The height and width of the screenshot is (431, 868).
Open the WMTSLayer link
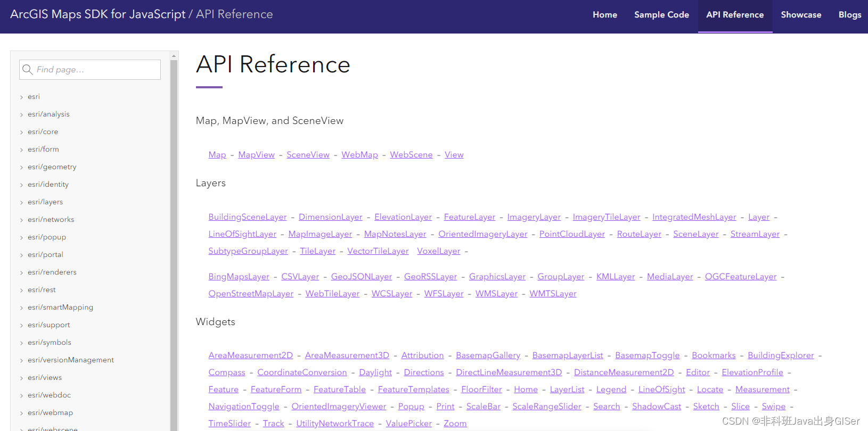click(x=553, y=294)
